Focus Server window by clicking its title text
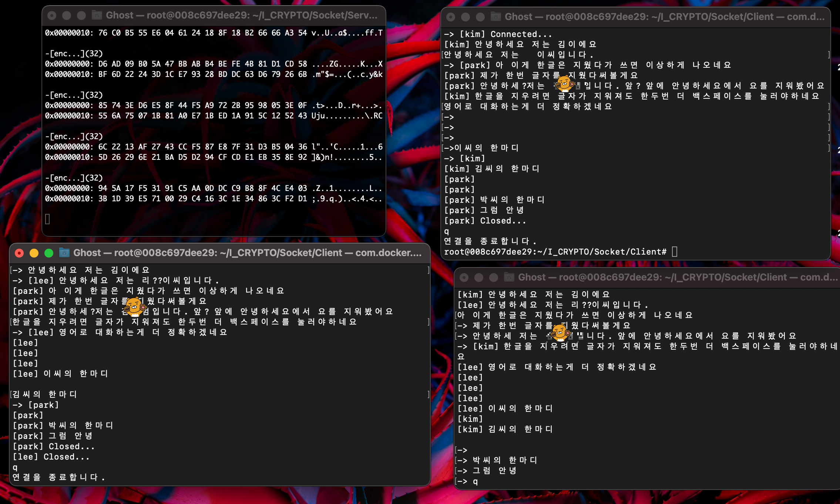Screen dimensions: 840x504 click(x=241, y=15)
